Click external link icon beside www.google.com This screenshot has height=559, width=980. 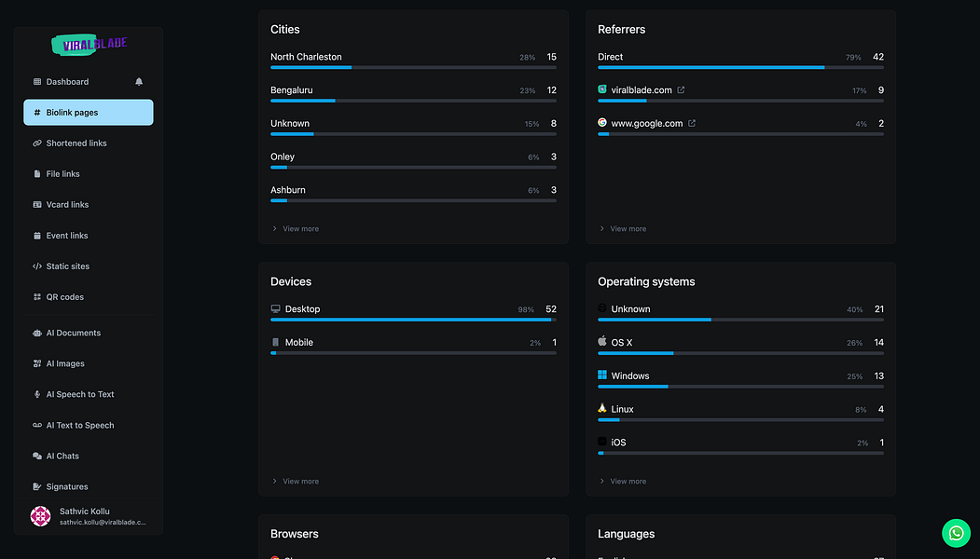pyautogui.click(x=691, y=123)
